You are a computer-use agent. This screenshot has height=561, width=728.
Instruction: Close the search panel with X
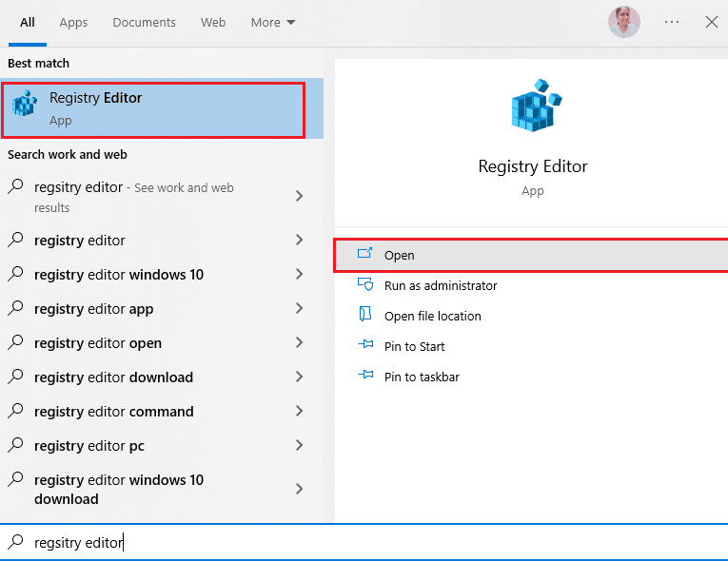tap(711, 22)
